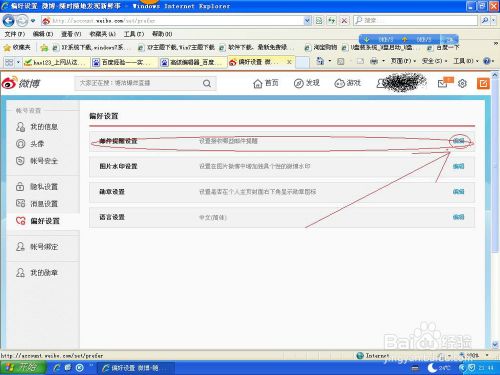Open the XP系统下载 favorites link

click(92, 48)
